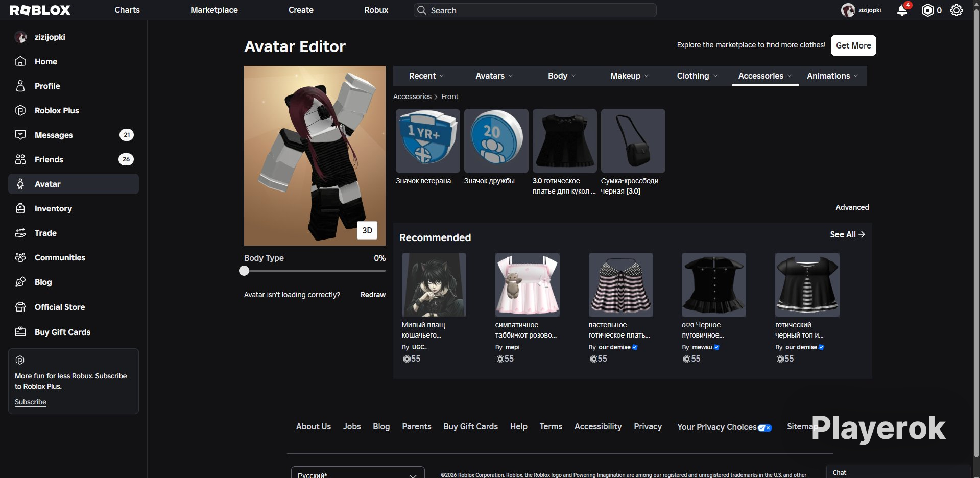Toggle the 3D avatar view button

(367, 230)
